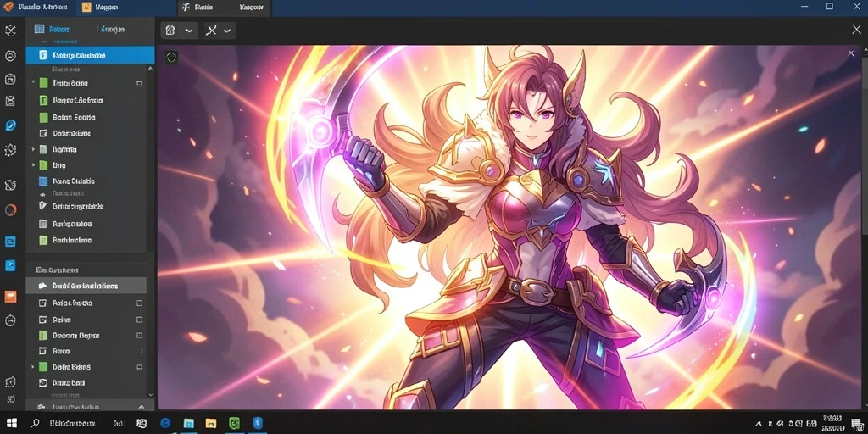Click the orange app icon in the title bar
868x434 pixels.
pos(8,7)
